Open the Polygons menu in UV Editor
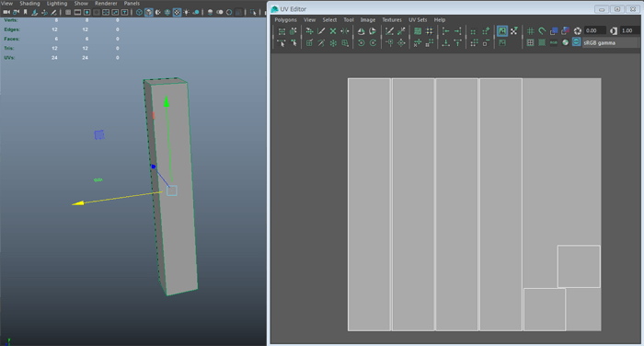644x346 pixels. [285, 19]
